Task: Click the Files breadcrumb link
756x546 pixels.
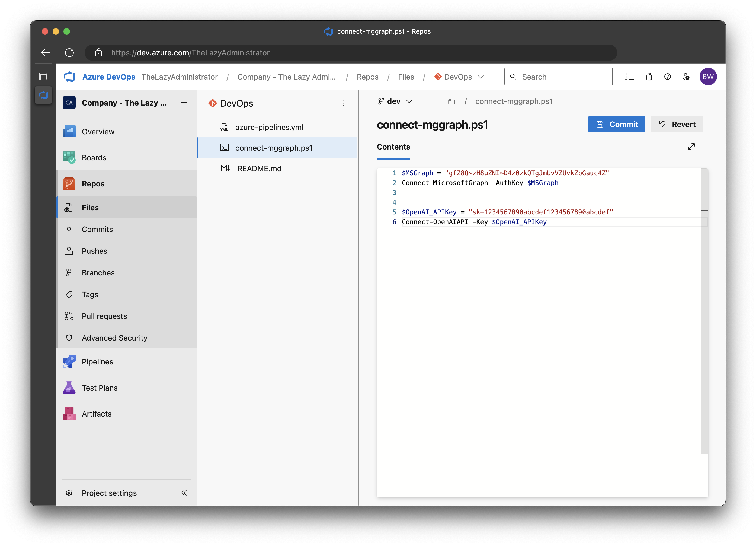Action: pos(406,77)
